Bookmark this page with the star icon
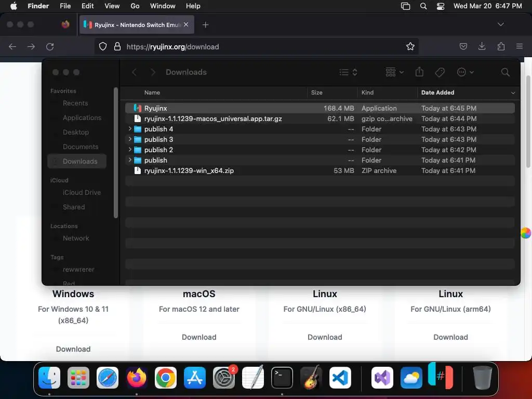This screenshot has width=532, height=399. pyautogui.click(x=410, y=46)
